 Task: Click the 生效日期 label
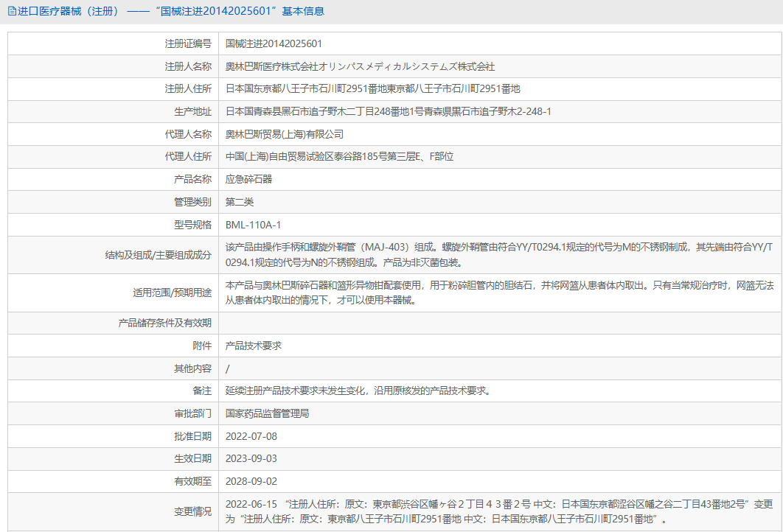tap(192, 458)
